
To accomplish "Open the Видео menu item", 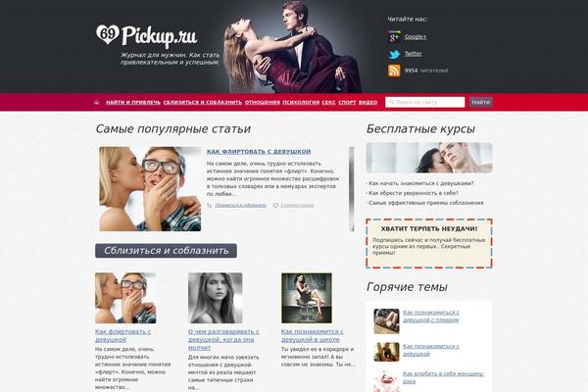I will (367, 102).
